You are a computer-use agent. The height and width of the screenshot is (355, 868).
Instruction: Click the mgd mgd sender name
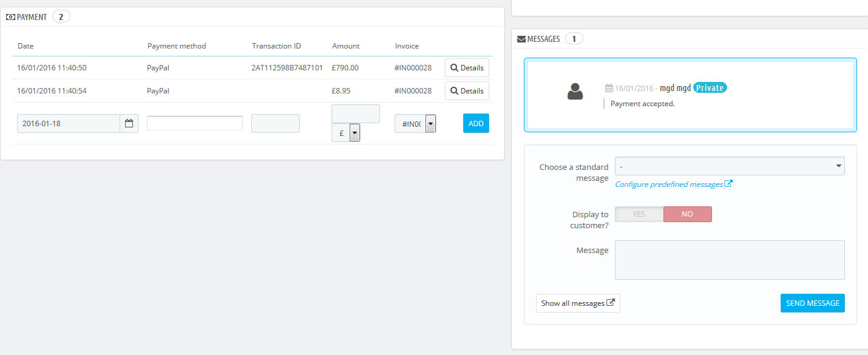676,88
